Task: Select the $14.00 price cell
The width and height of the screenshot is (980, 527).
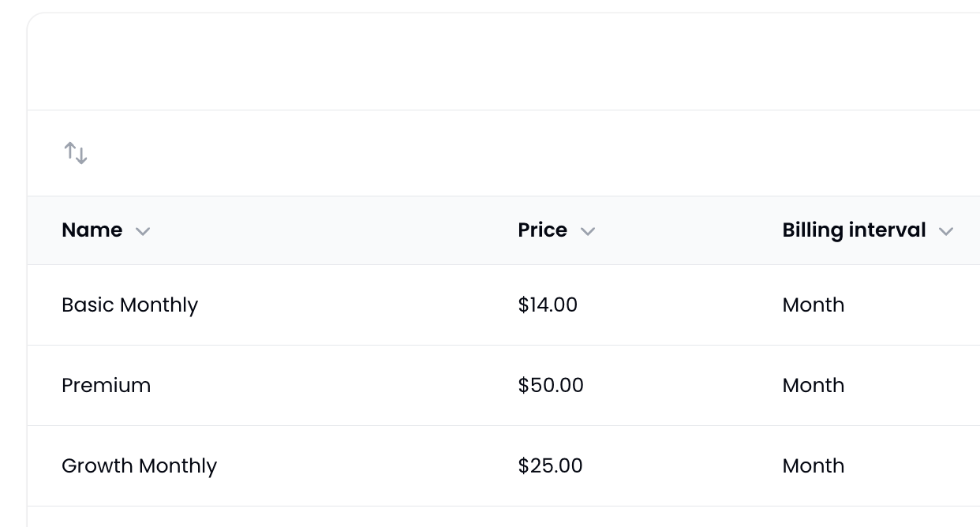Action: pyautogui.click(x=548, y=305)
